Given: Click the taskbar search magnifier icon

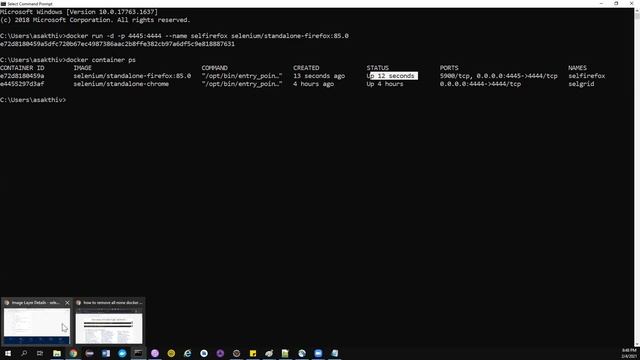Looking at the screenshot, I should (24, 353).
